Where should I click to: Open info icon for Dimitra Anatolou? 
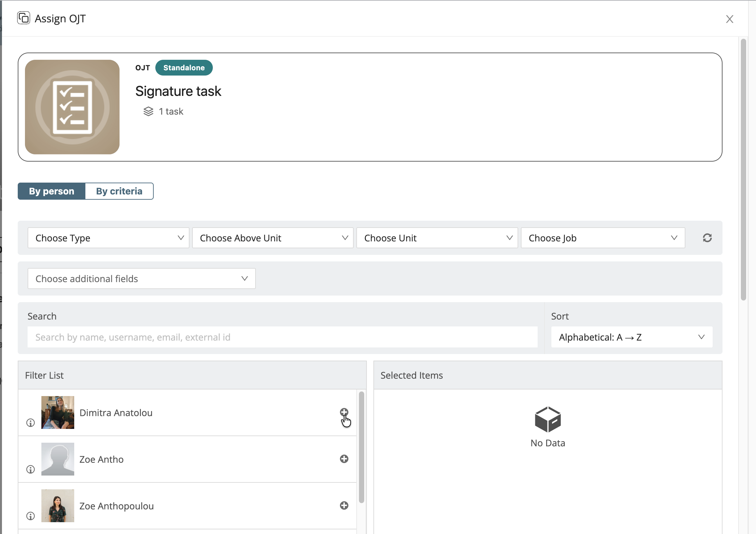[31, 423]
